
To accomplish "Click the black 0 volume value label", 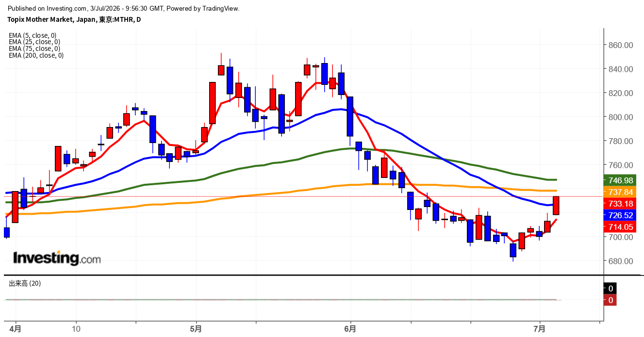I will click(x=610, y=289).
